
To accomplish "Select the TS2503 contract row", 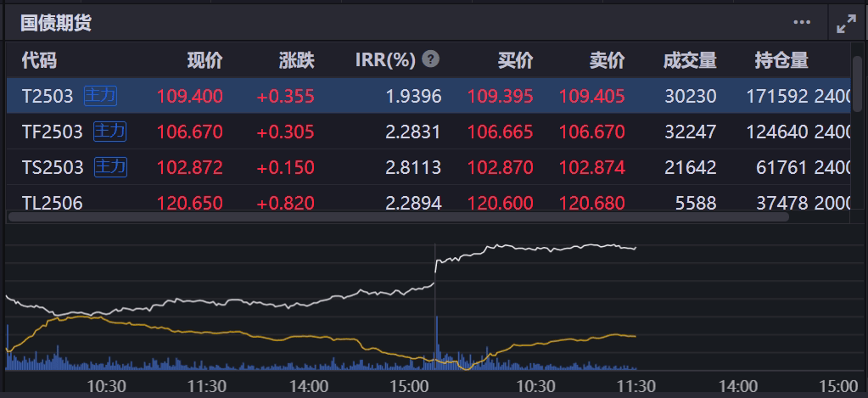I will coord(428,166).
